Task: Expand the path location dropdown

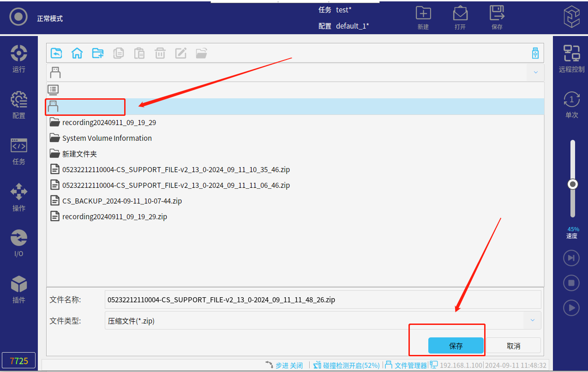Action: 535,72
